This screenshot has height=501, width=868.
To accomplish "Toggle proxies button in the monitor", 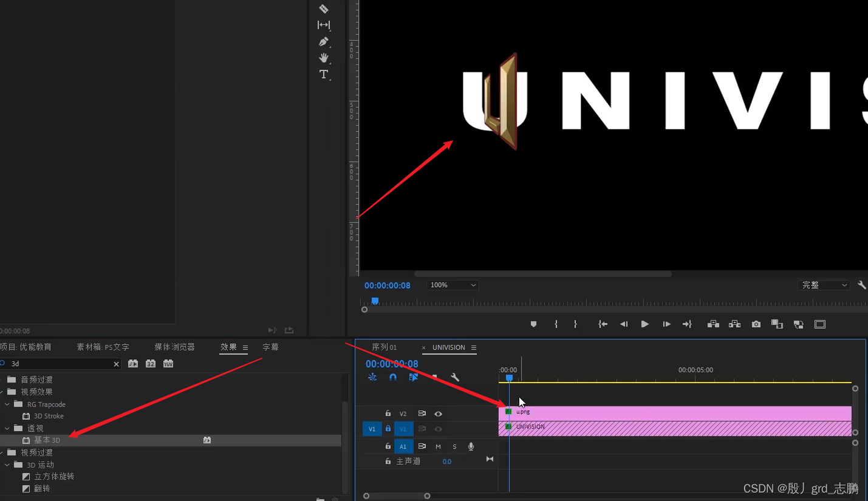I will coord(798,324).
